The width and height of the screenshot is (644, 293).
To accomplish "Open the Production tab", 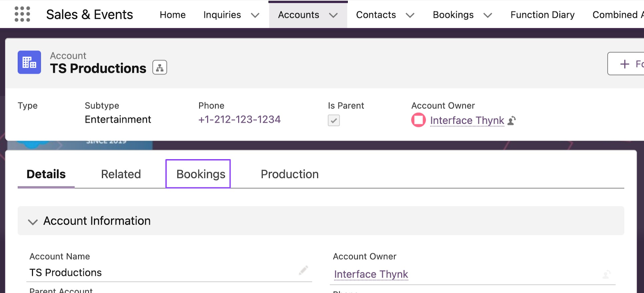I will coord(289,174).
